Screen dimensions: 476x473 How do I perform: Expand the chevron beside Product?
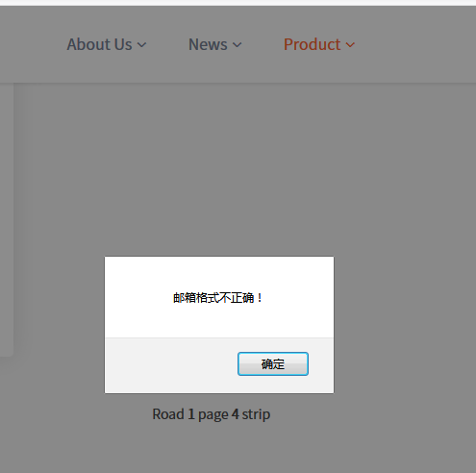point(350,45)
